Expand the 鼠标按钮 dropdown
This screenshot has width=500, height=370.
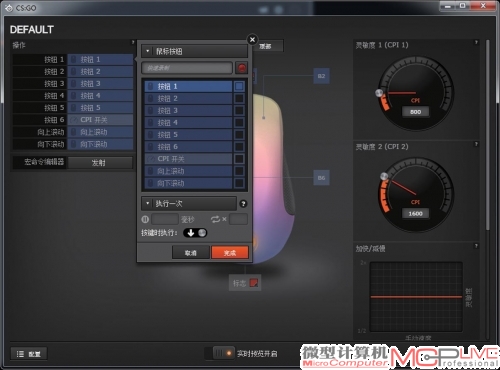point(195,51)
